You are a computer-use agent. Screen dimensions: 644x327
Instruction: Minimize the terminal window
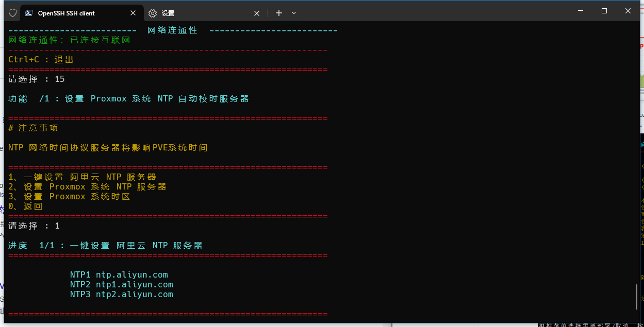581,11
